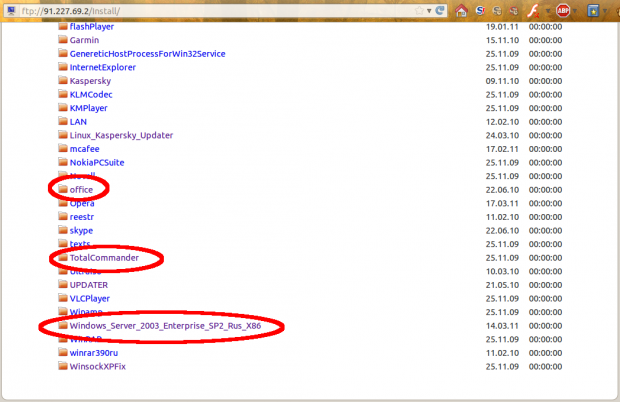This screenshot has height=402, width=620.
Task: Open the WinsockXPFix folder link
Action: (98, 366)
